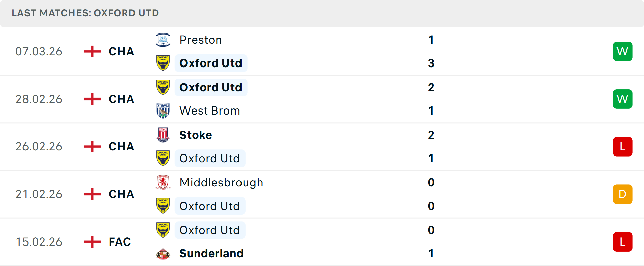Open the match dated 21.02.26
This screenshot has width=644, height=266.
point(39,194)
